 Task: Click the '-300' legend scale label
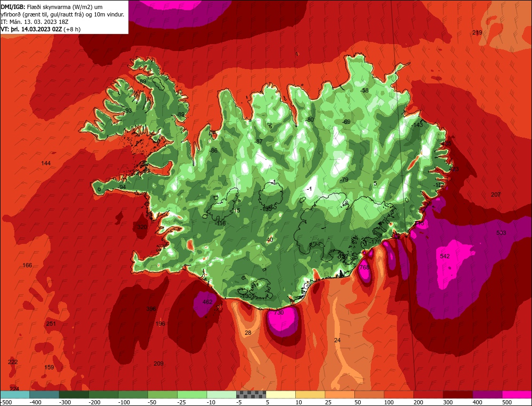65,402
